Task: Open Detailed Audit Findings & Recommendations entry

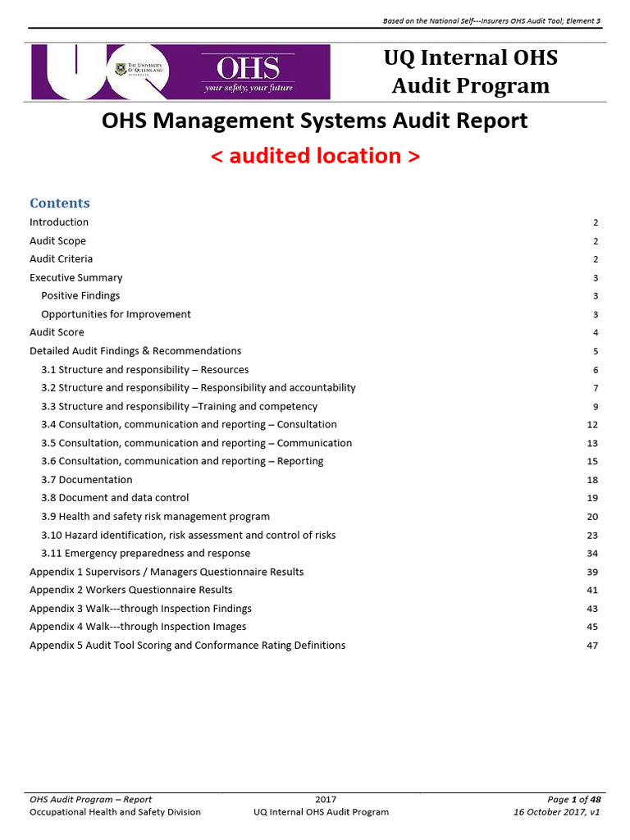Action: (135, 351)
